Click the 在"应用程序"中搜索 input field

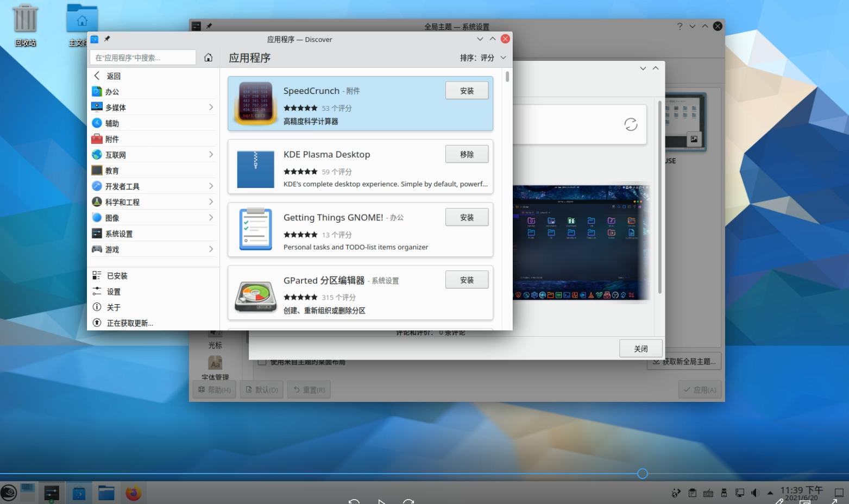tap(142, 57)
